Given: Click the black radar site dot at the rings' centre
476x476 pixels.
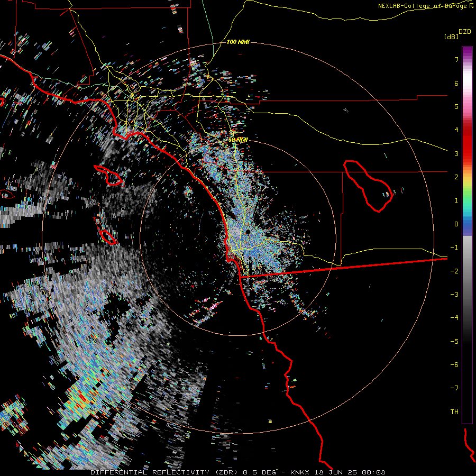Looking at the screenshot, I should 248,232.
